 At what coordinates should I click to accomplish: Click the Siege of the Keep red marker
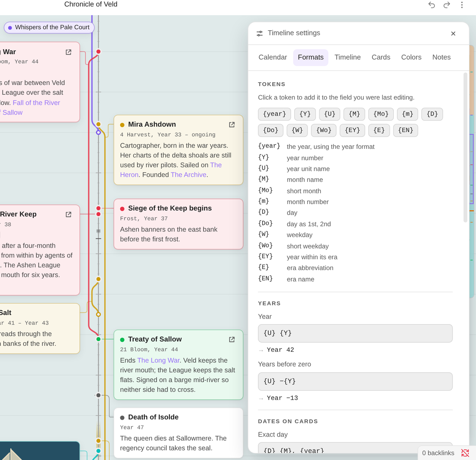[x=98, y=208]
